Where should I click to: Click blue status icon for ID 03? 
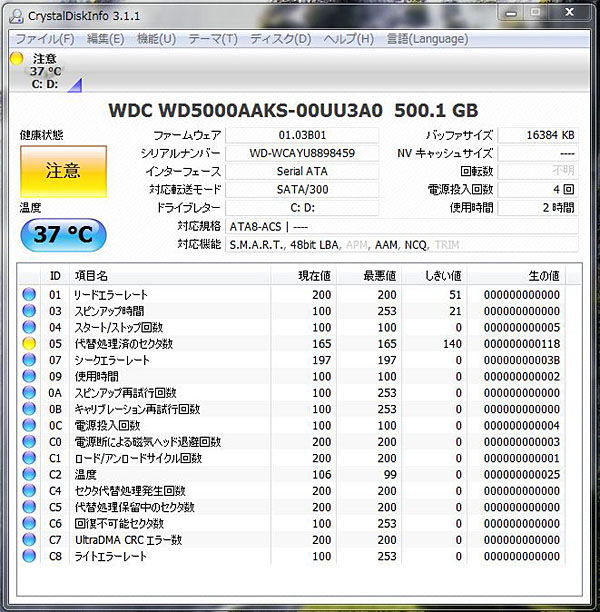(x=29, y=311)
